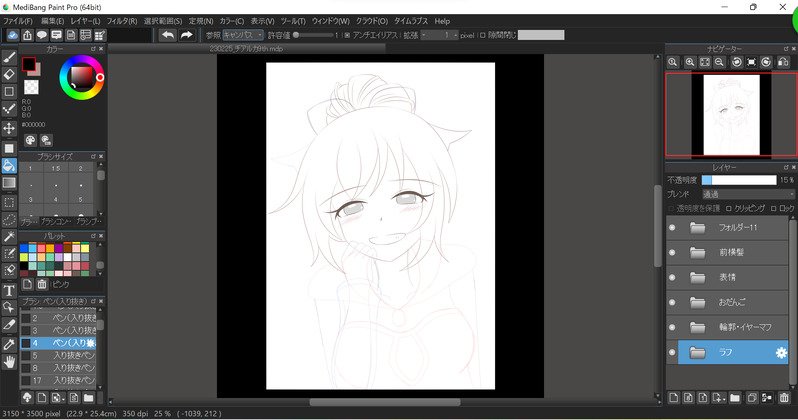Select the Fill rectangle tool
Viewport: 798px width, 420px height.
[x=9, y=148]
